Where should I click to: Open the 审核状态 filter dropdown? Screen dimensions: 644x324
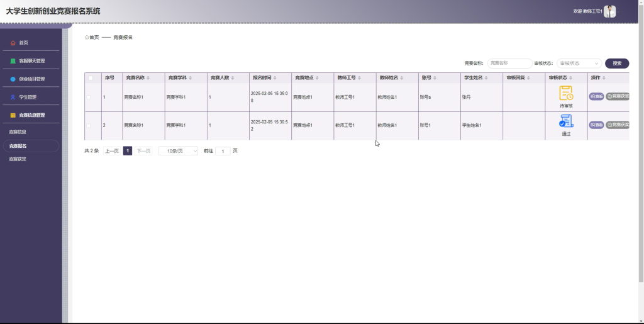[x=579, y=64]
